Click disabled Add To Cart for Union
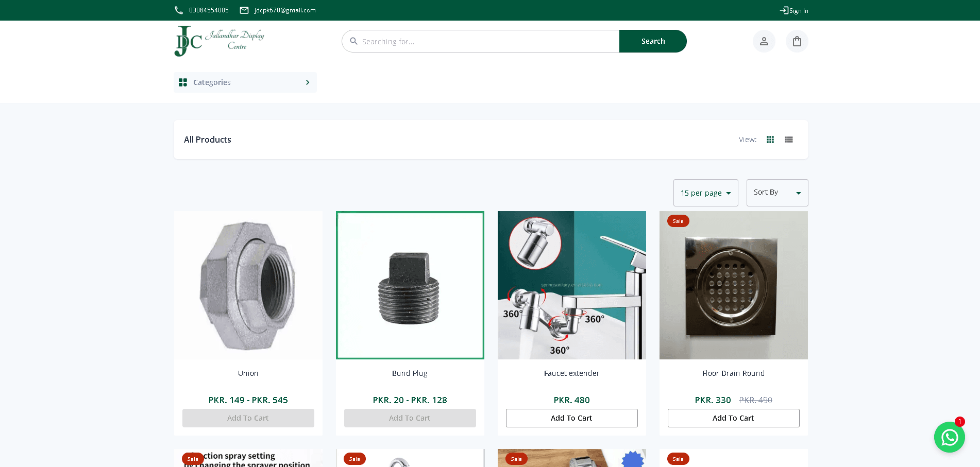Screen dimensions: 980x467 (248, 418)
